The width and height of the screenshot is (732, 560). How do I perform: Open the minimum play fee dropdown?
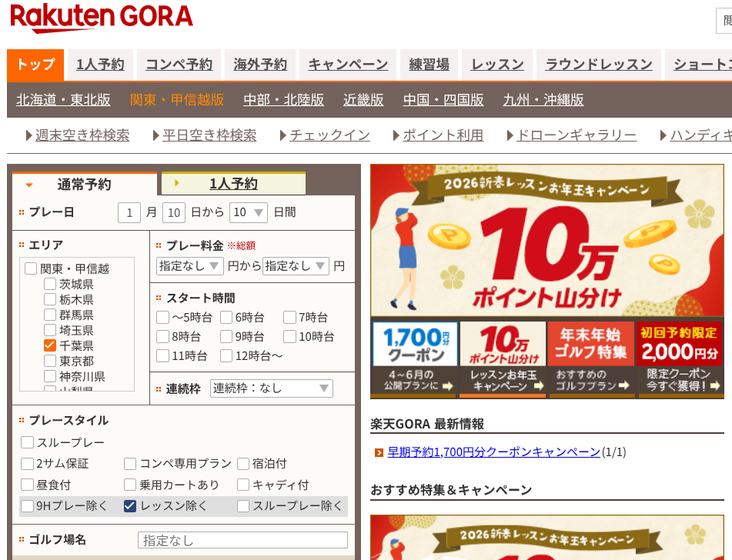[190, 266]
